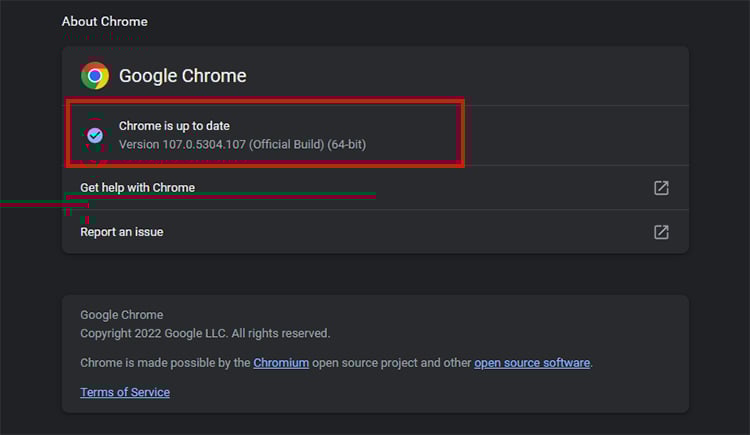Select the "Report an issue" label
This screenshot has height=435, width=750.
tap(121, 232)
